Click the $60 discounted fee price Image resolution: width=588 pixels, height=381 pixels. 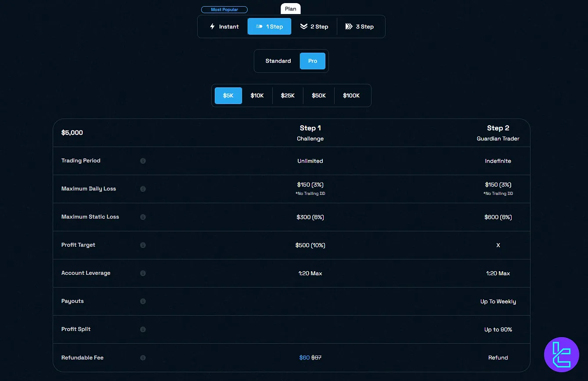(x=304, y=358)
